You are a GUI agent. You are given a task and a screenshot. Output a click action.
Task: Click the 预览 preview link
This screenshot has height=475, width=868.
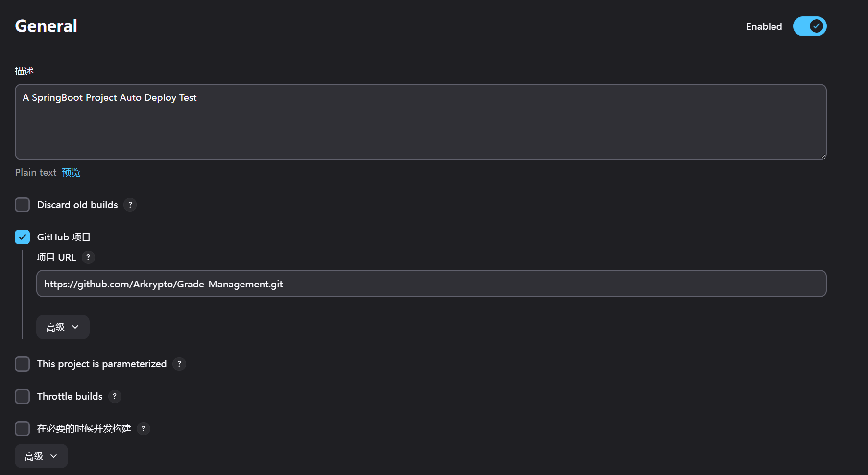tap(71, 172)
